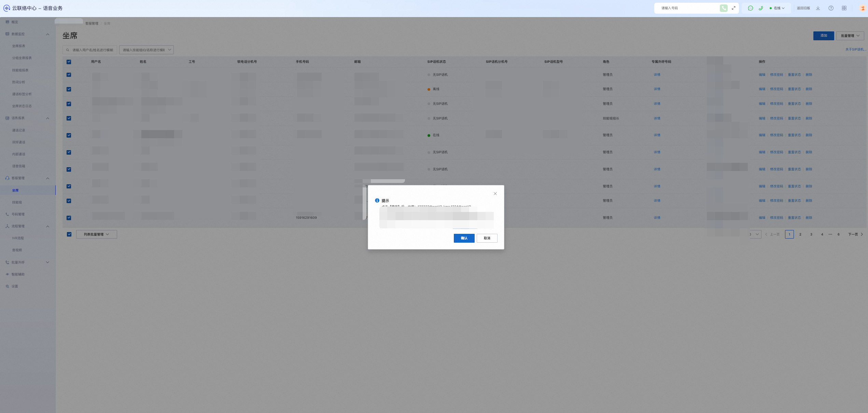Screen dimensions: 868x413
Task: Open 技能组报表 sidebar item
Action: 20,70
